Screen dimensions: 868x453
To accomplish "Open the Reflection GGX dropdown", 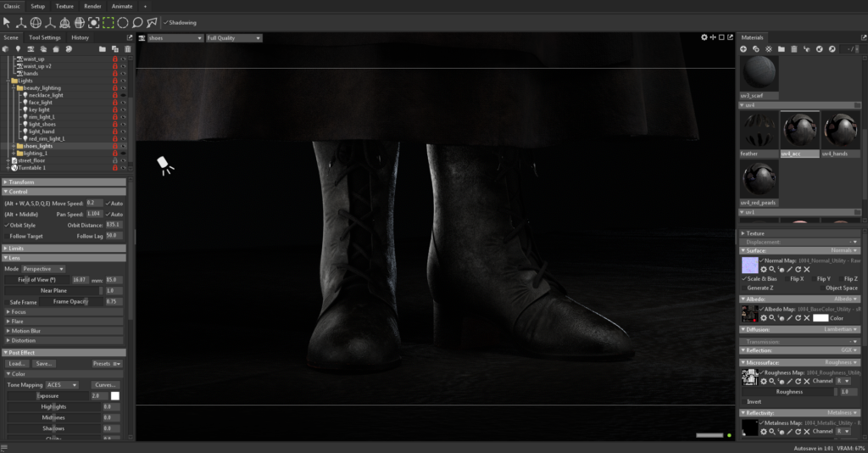I will click(849, 350).
